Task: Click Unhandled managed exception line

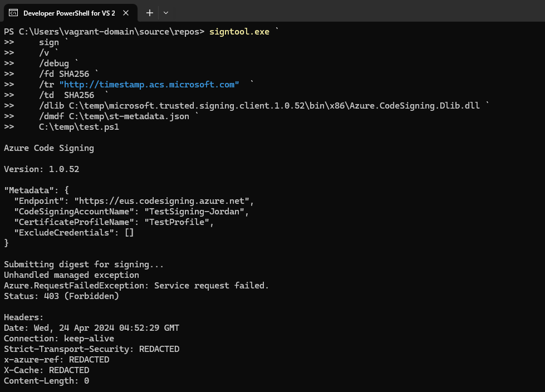Action: [71, 275]
